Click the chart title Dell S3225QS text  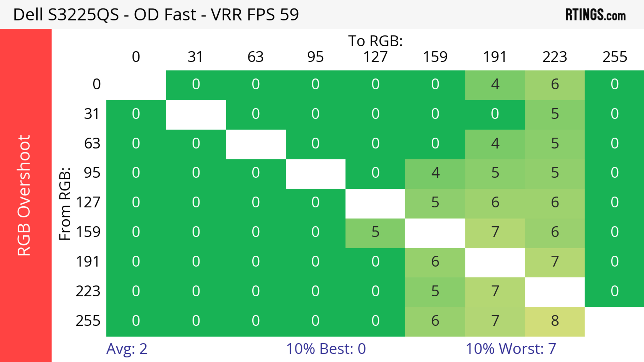tap(156, 15)
